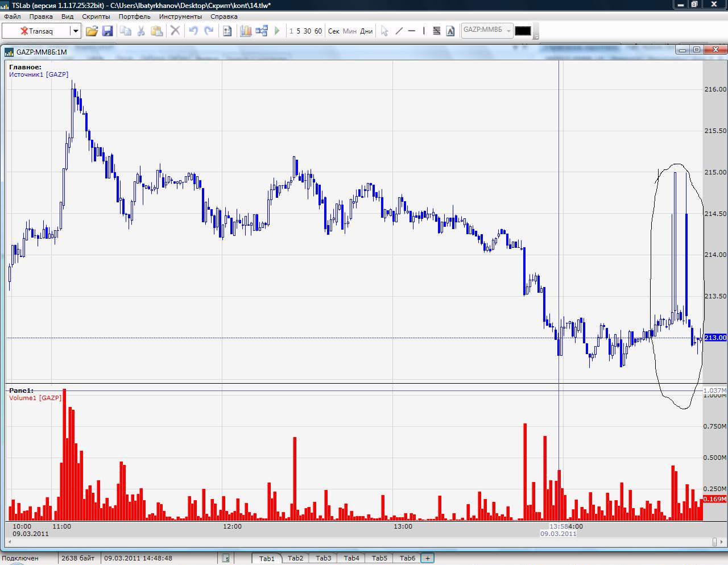Click the Transaq connection button
This screenshot has height=565, width=728.
point(36,31)
